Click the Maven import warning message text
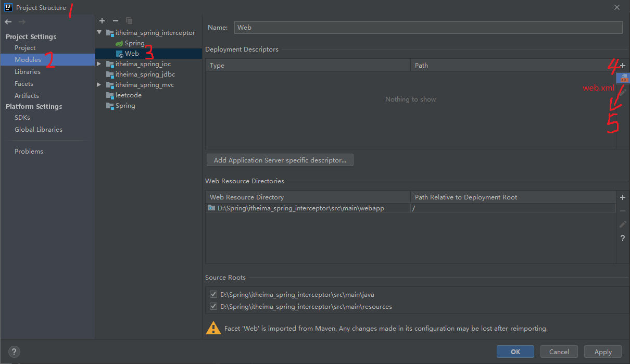Image resolution: width=630 pixels, height=364 pixels. 387,329
